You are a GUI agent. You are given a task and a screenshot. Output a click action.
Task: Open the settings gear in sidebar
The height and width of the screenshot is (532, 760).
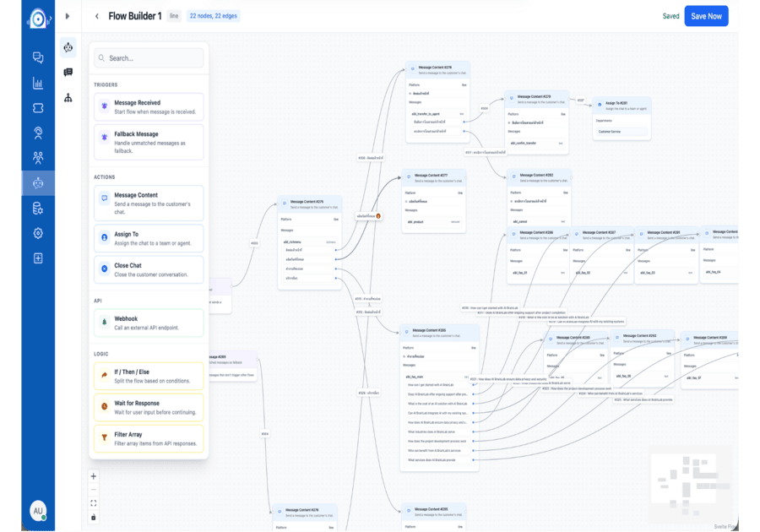(38, 233)
